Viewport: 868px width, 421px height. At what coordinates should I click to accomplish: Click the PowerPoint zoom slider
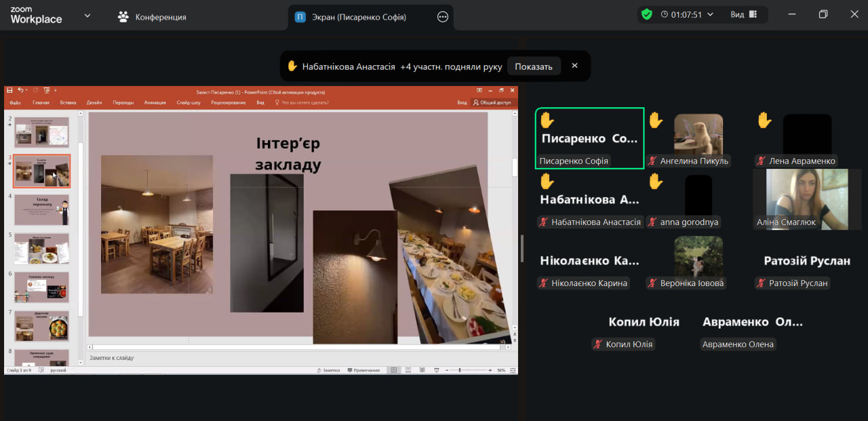460,370
